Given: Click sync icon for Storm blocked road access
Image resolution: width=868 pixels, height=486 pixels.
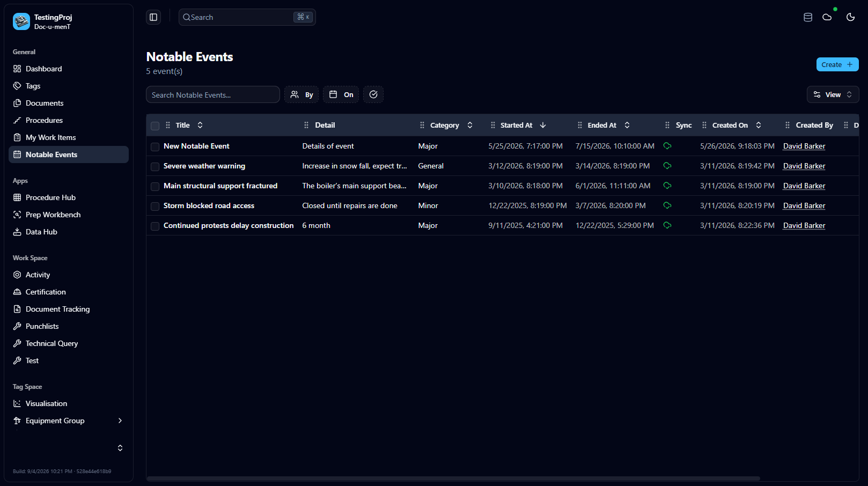Looking at the screenshot, I should coord(667,205).
